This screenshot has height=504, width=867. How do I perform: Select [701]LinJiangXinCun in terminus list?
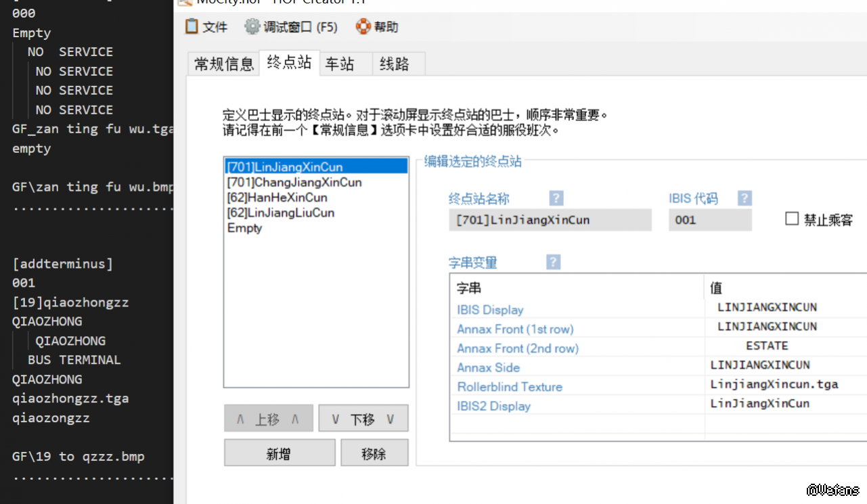(316, 167)
